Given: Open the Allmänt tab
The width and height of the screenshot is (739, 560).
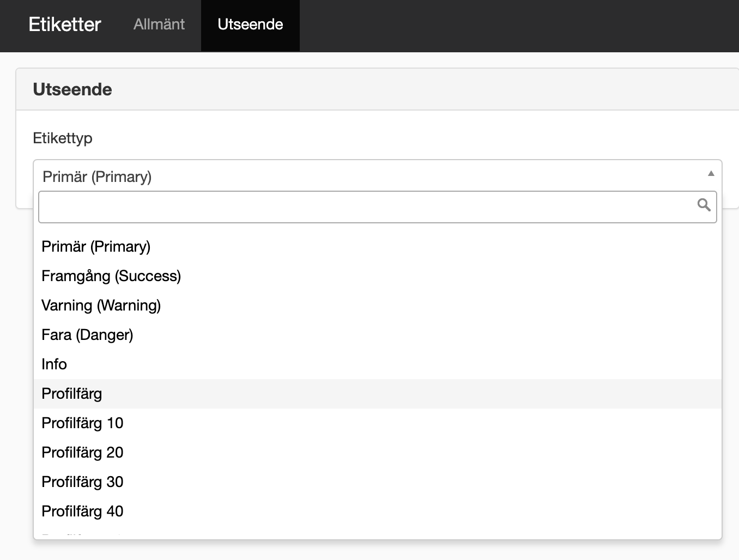Looking at the screenshot, I should (159, 25).
